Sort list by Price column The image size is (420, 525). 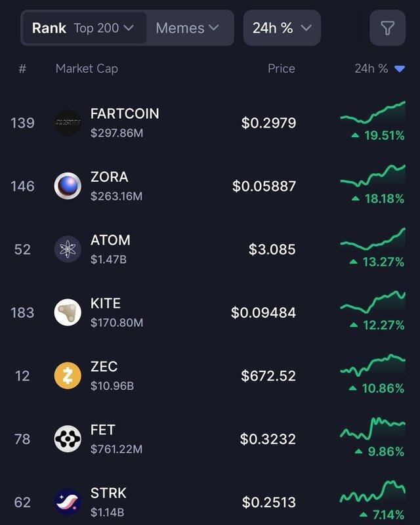(x=281, y=68)
